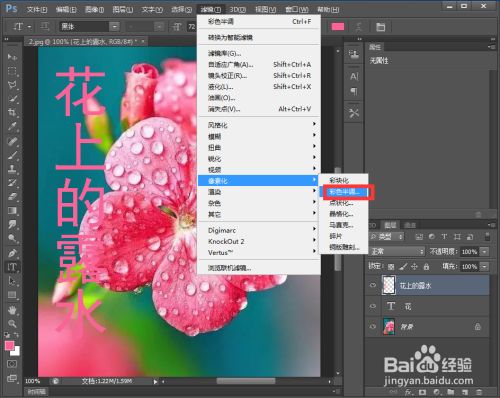Open the 图像 menu
The height and width of the screenshot is (398, 500).
pyautogui.click(x=94, y=9)
